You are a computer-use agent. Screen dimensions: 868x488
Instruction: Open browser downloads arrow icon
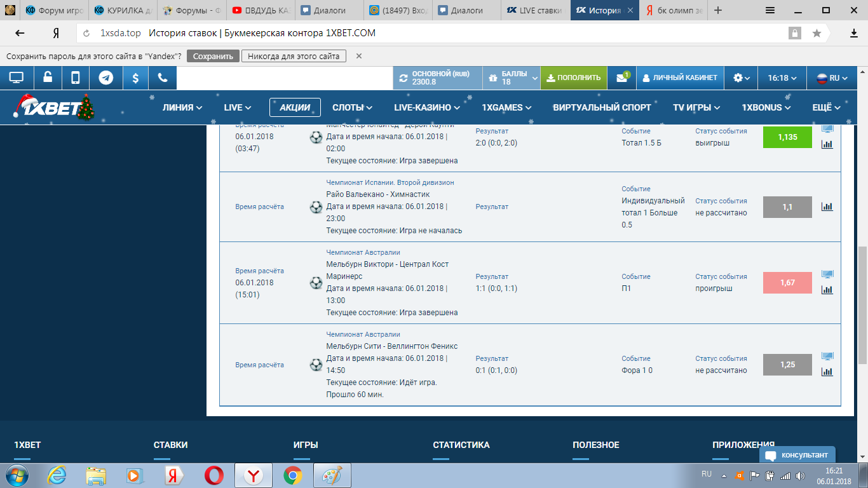(x=854, y=33)
